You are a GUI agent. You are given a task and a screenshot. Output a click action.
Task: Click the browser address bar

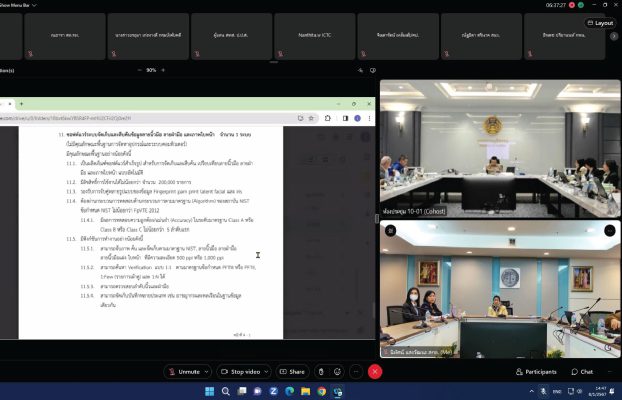click(150, 117)
